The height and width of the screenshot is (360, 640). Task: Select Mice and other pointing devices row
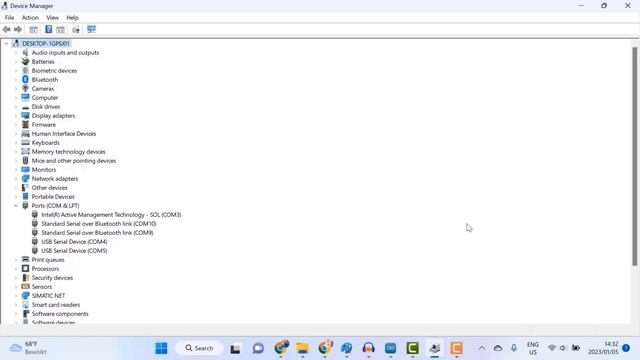pyautogui.click(x=74, y=161)
